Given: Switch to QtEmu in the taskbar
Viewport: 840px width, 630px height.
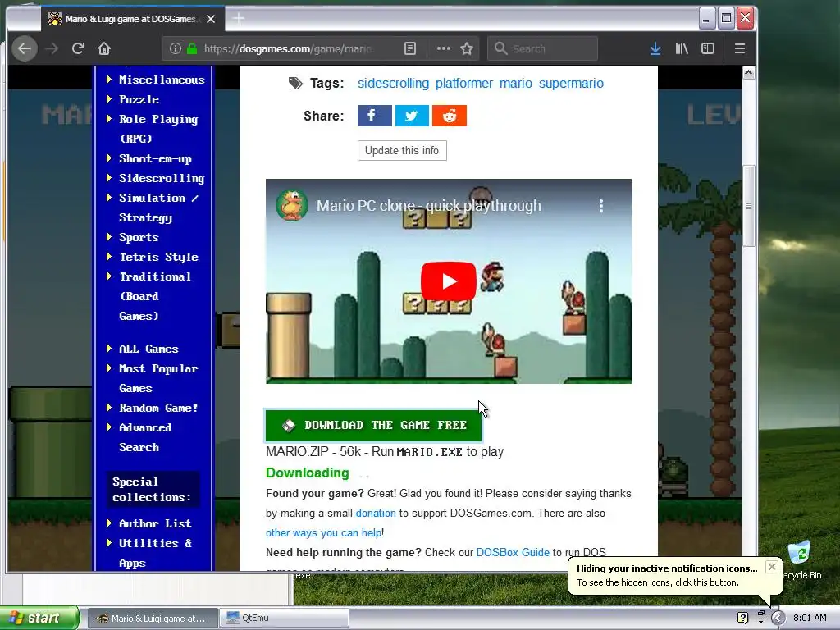Looking at the screenshot, I should (285, 619).
